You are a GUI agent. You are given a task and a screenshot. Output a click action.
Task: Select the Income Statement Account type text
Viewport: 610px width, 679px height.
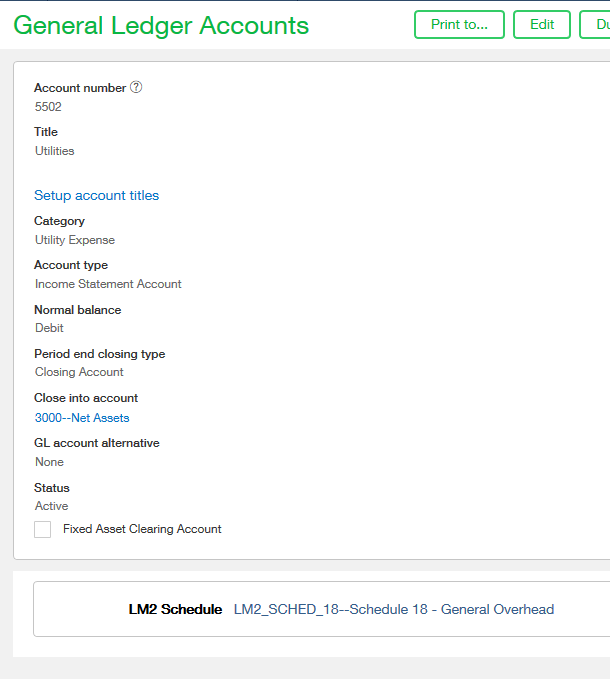(x=108, y=284)
